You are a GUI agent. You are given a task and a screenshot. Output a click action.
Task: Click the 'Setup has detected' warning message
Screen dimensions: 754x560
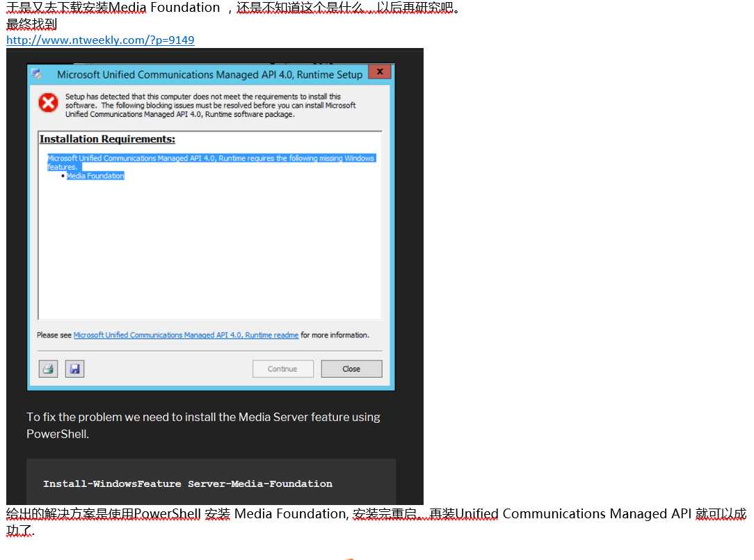click(211, 105)
